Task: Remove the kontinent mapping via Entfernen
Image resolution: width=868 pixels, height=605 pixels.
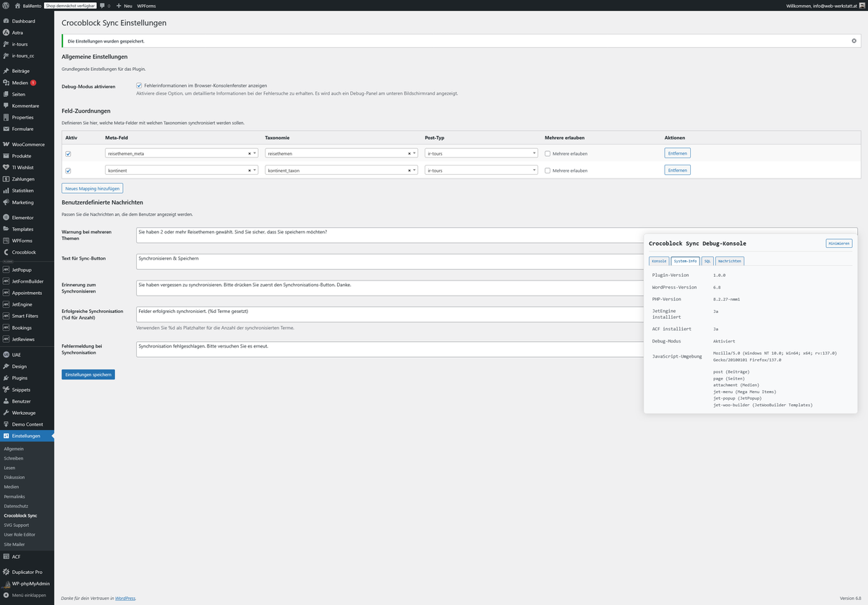Action: (x=677, y=171)
